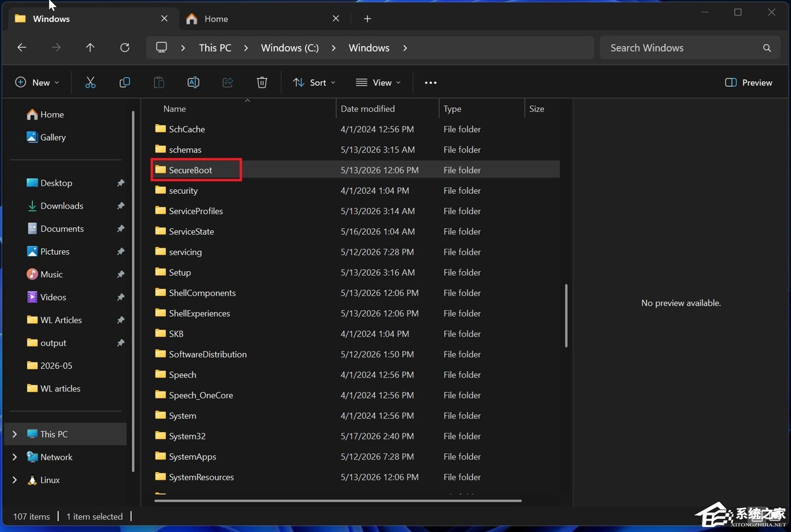Screen dimensions: 791x532
Task: Click the search magnifier icon
Action: coord(767,48)
